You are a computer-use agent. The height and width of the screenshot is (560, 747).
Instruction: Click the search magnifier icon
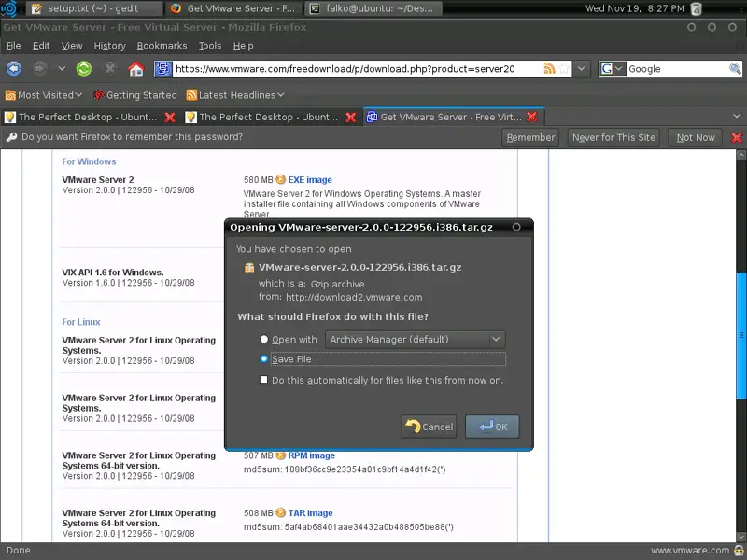(x=735, y=68)
